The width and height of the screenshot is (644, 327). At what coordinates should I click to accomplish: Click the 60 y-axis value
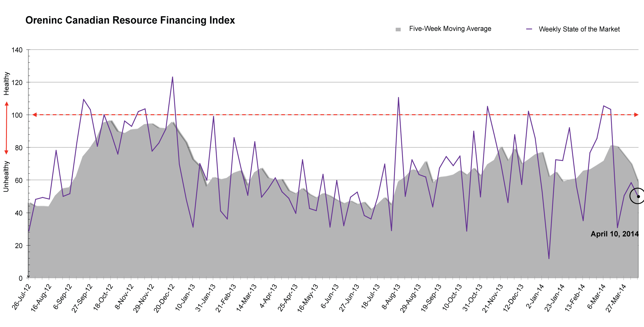click(x=19, y=180)
